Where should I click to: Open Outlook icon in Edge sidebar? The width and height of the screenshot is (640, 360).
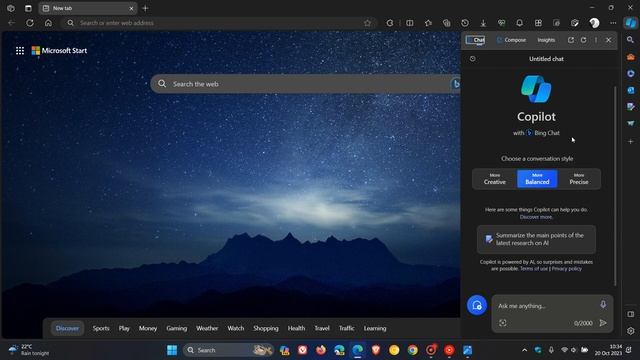pyautogui.click(x=631, y=90)
